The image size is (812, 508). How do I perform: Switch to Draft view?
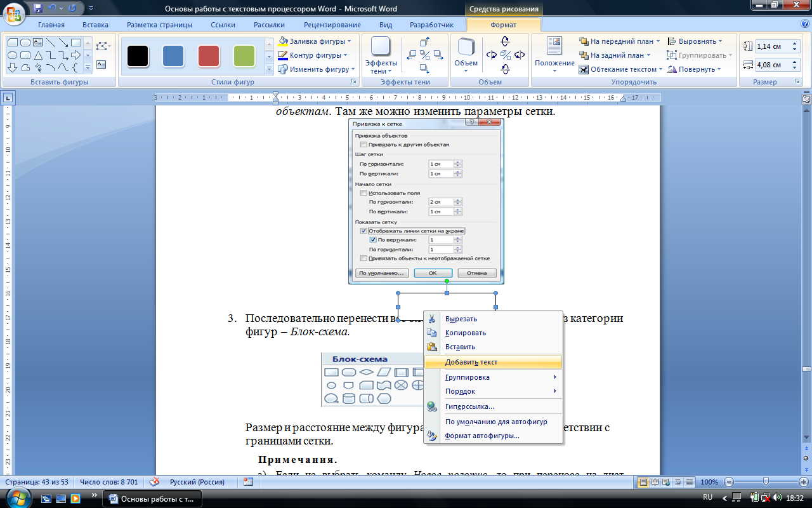click(x=690, y=482)
